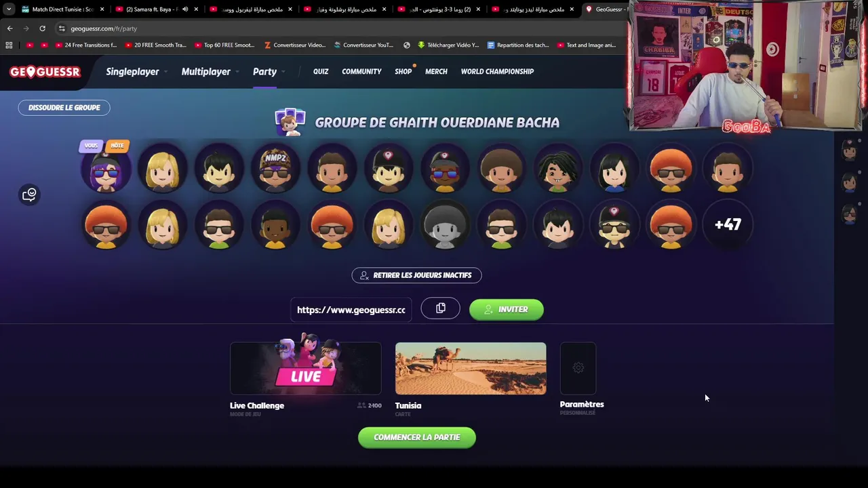Select the host avatar with purple hair
This screenshot has height=488, width=868.
[x=106, y=169]
